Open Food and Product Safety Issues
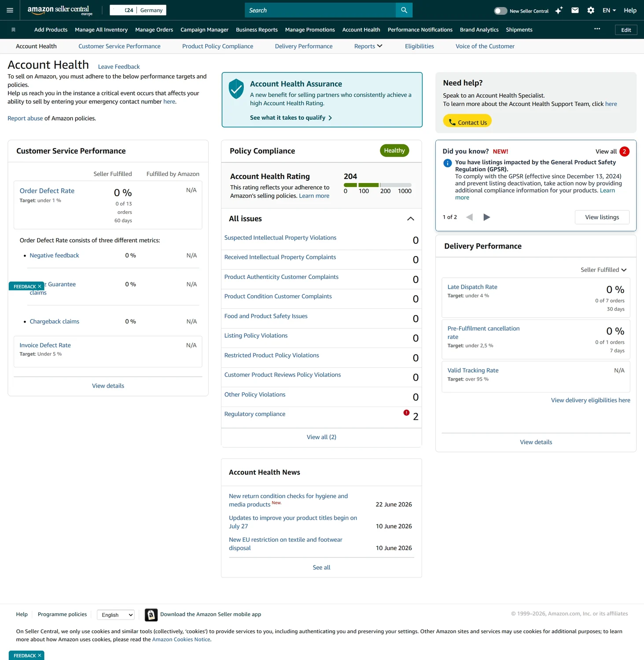Image resolution: width=644 pixels, height=660 pixels. 266,316
